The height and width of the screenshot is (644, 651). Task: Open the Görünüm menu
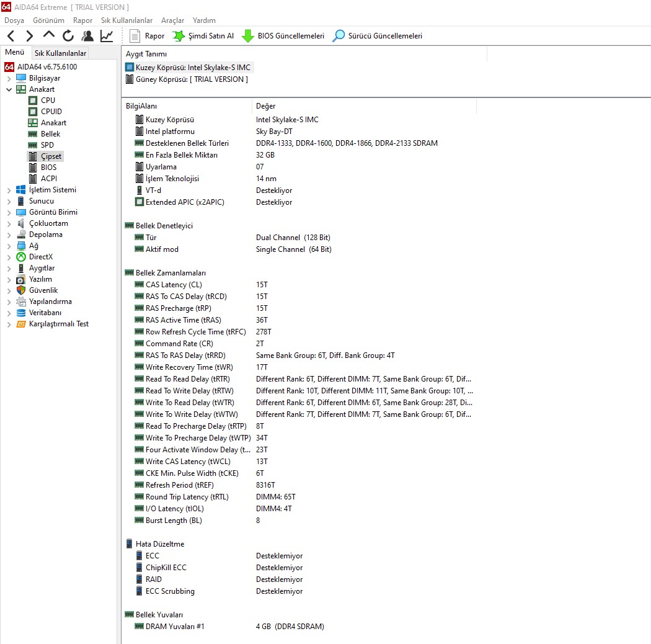(x=48, y=20)
